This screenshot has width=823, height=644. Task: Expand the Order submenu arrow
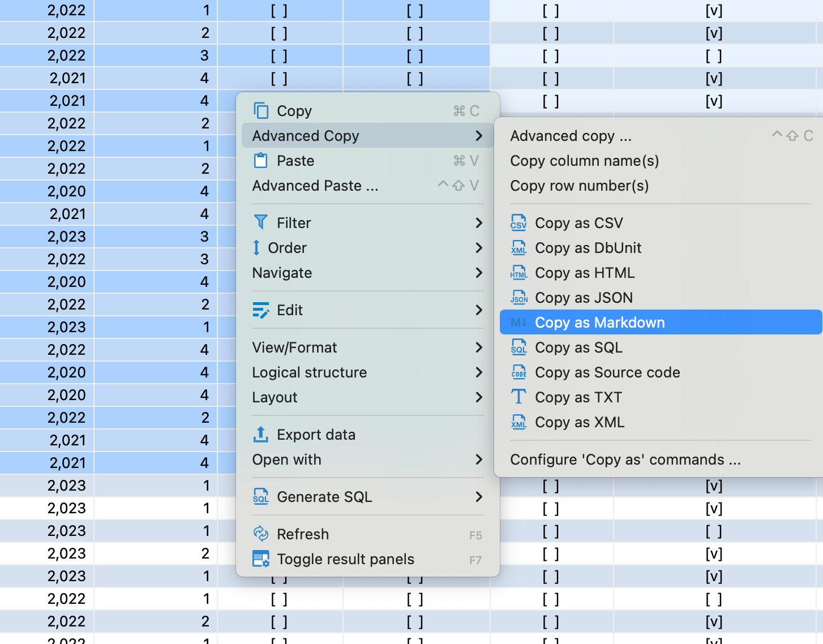click(479, 248)
